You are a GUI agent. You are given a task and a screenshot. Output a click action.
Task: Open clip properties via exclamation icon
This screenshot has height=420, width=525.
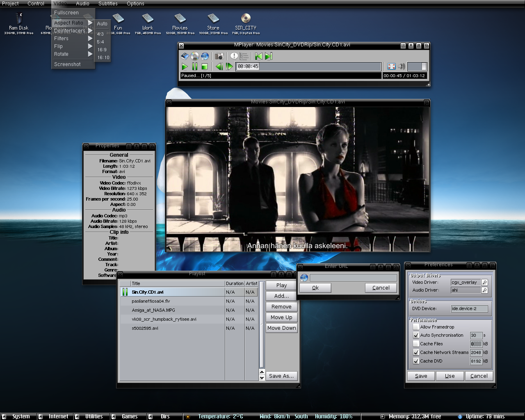click(234, 56)
